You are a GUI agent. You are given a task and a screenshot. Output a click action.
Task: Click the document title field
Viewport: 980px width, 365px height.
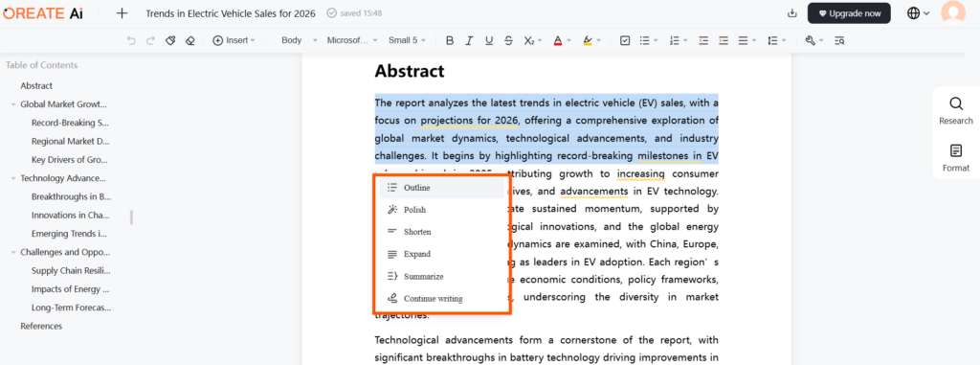[231, 13]
